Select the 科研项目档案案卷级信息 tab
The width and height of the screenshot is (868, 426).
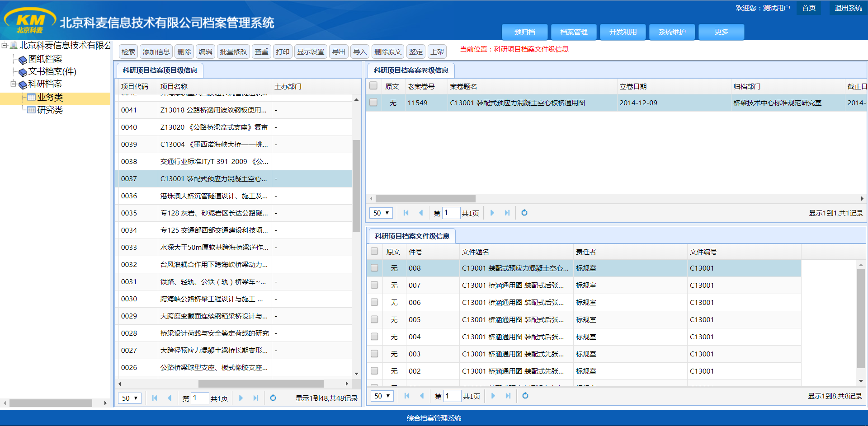(x=411, y=70)
